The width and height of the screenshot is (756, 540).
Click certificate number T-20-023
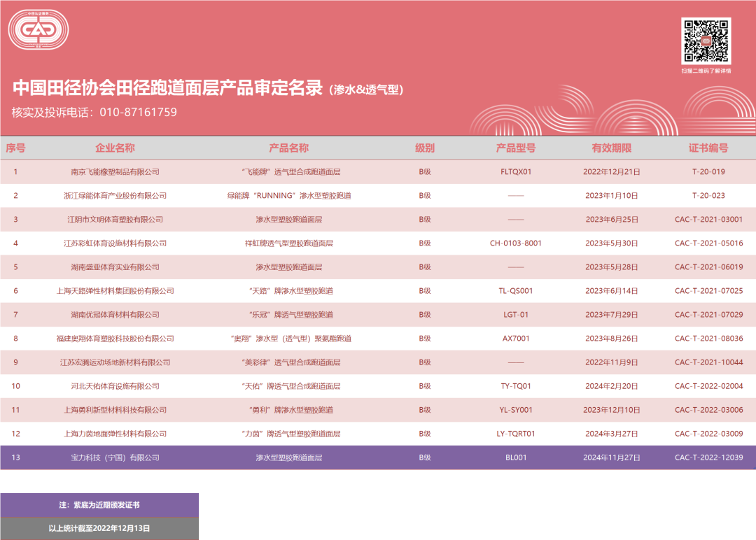[x=708, y=196]
